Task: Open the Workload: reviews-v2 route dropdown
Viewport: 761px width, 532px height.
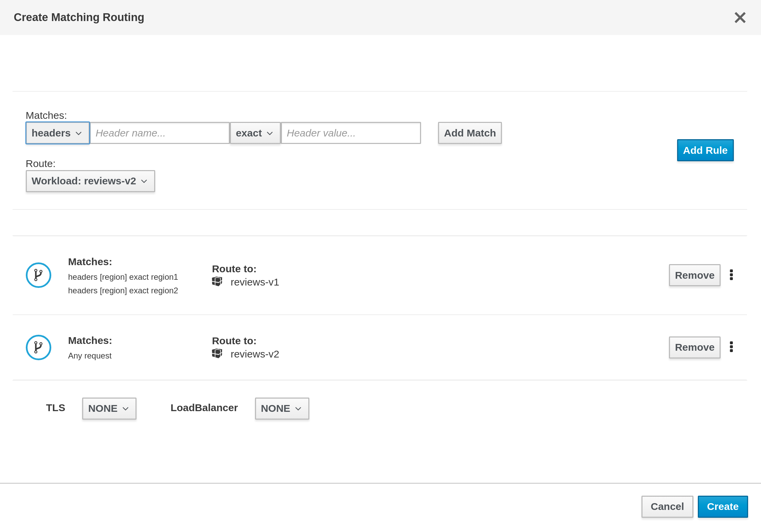Action: [90, 181]
